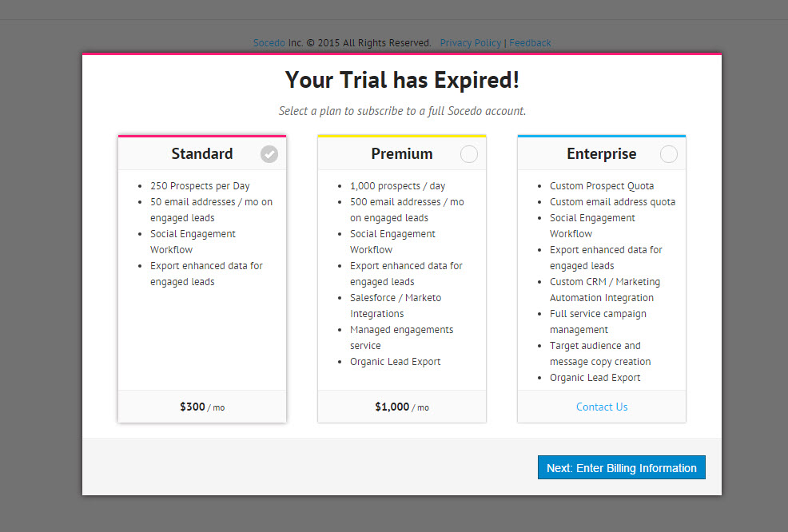This screenshot has height=532, width=788.
Task: Select the Standard plan radio button
Action: (x=269, y=154)
